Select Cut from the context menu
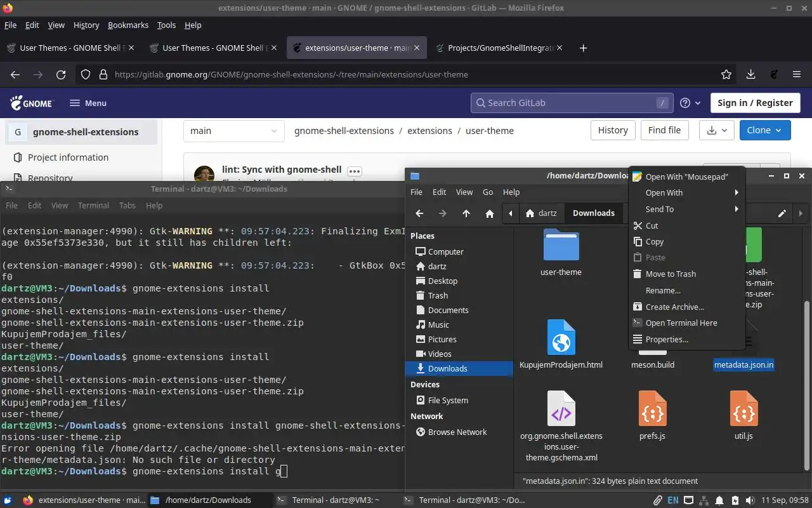 (x=686, y=225)
